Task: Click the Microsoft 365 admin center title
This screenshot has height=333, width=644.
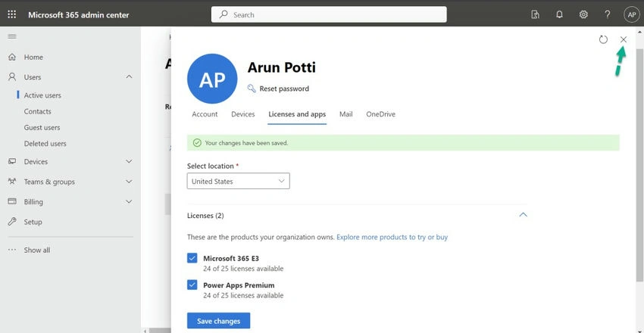Action: (79, 15)
